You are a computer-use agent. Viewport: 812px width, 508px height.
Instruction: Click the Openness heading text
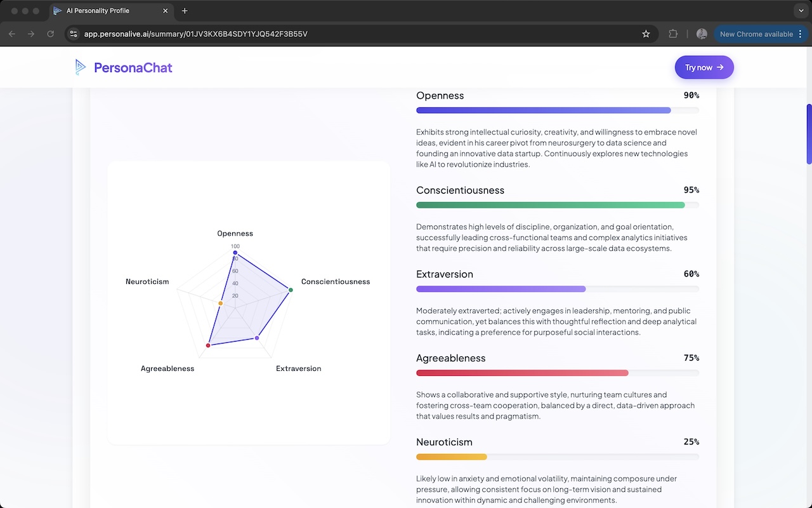pos(440,95)
